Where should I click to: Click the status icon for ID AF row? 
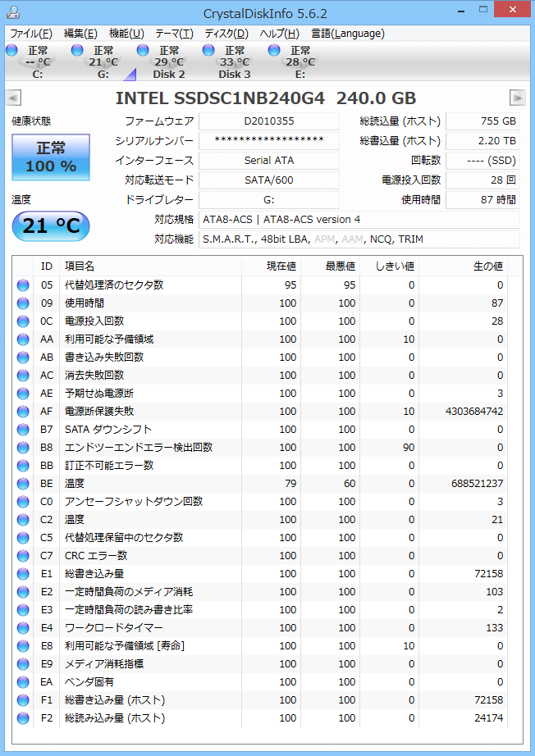[x=23, y=412]
